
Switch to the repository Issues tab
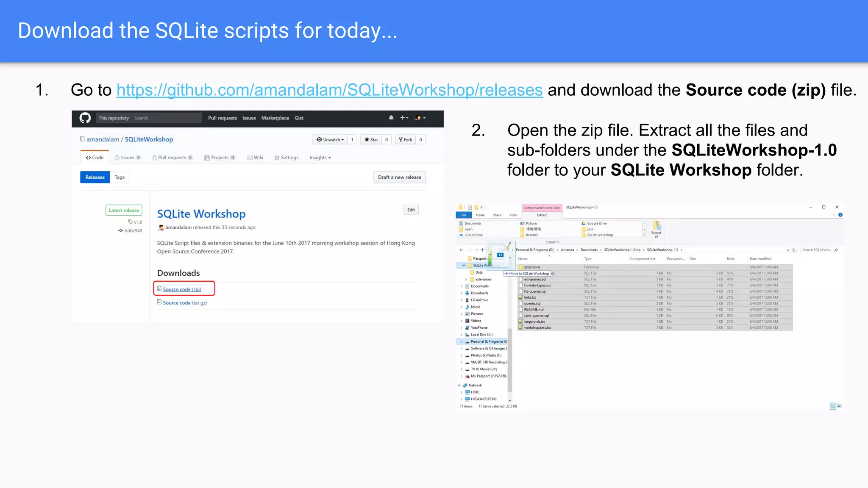click(128, 158)
